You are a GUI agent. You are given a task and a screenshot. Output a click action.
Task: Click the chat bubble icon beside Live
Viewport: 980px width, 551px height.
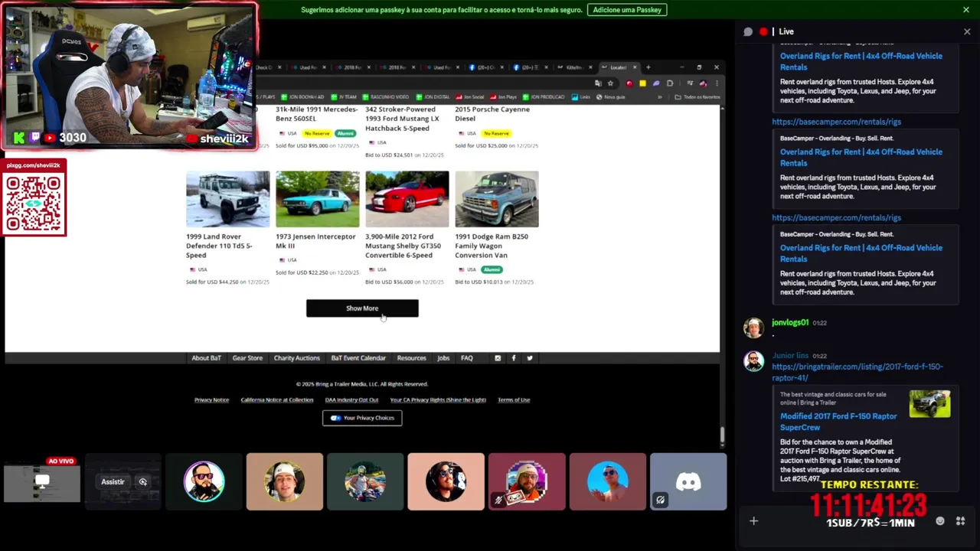(x=748, y=31)
